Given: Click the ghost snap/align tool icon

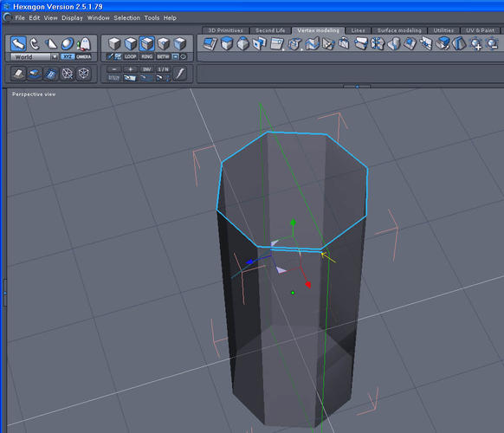Looking at the screenshot, I should point(84,43).
